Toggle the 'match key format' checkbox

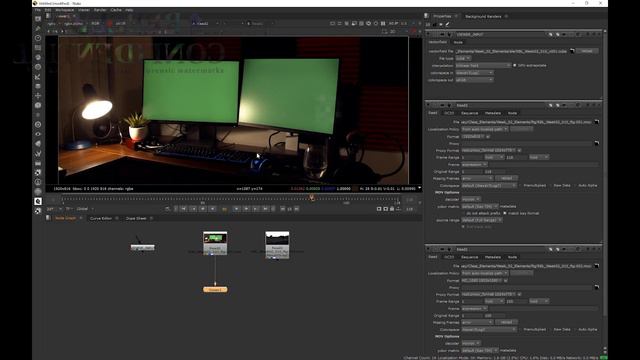[505, 213]
